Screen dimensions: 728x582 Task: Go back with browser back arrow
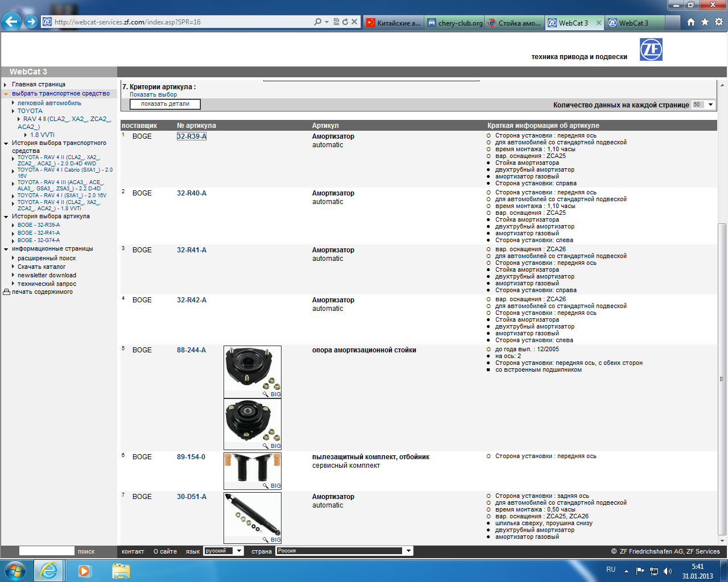tap(11, 22)
